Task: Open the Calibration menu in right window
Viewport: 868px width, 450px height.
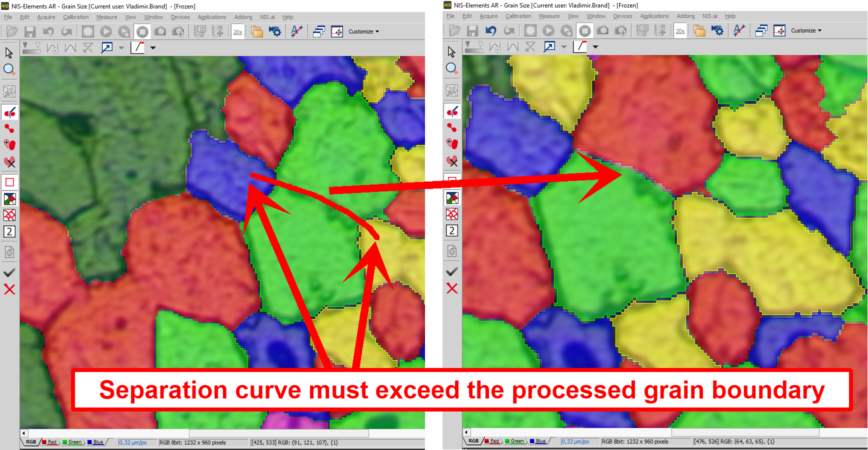Action: 518,16
